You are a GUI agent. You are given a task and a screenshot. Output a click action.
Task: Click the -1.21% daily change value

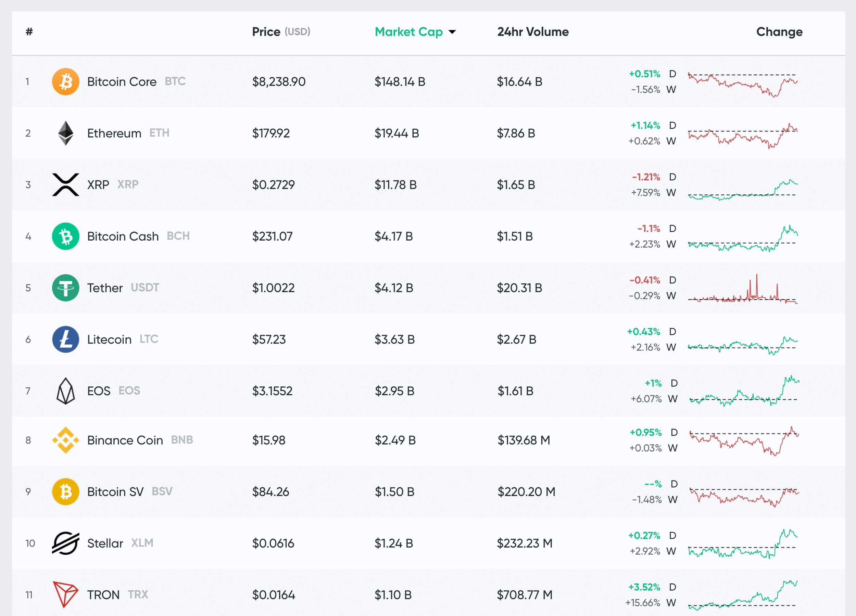pos(646,177)
